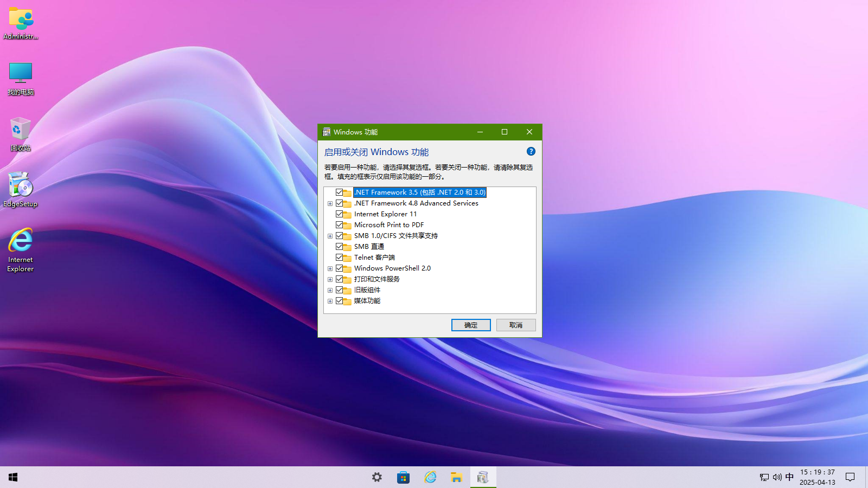This screenshot has width=868, height=488.
Task: Click the folder icon beside Microsoft Print to PDF
Action: click(347, 225)
